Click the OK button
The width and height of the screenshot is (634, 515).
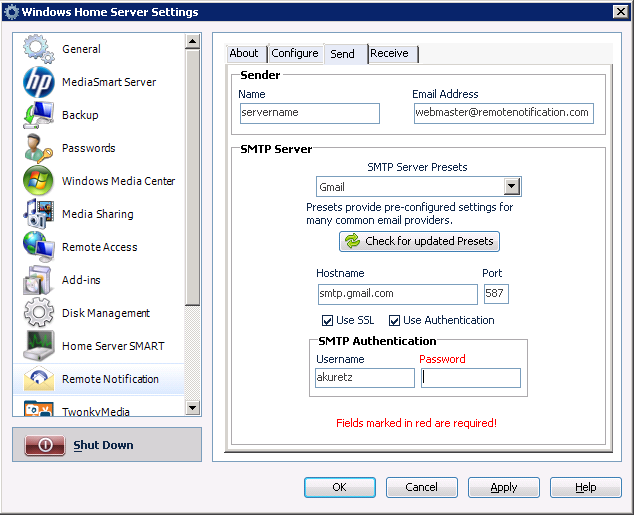pyautogui.click(x=340, y=487)
